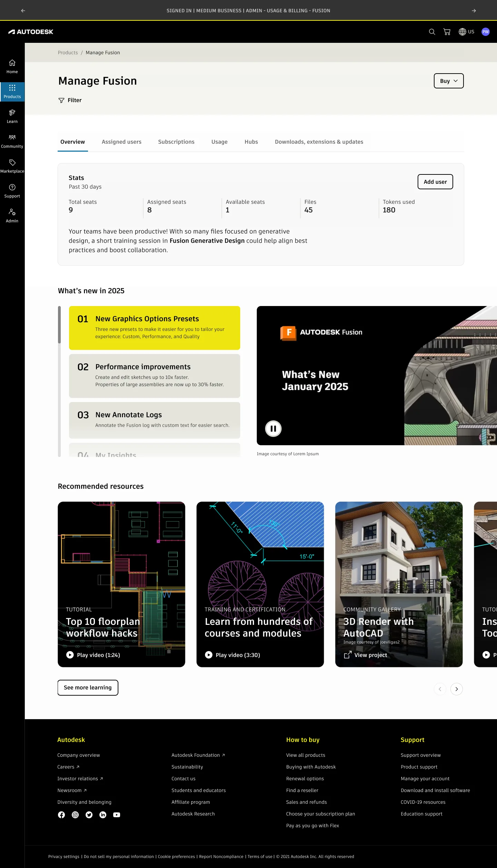
Task: Select New Annotate Logs item
Action: click(x=155, y=420)
